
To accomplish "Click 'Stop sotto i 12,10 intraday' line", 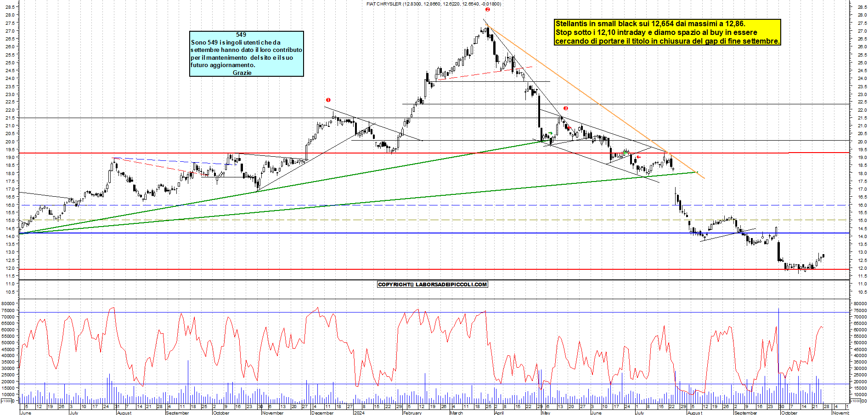I will pyautogui.click(x=656, y=32).
